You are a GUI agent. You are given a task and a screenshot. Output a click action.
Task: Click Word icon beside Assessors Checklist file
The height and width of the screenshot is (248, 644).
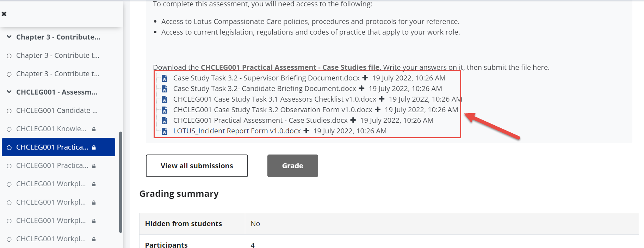[x=165, y=99]
